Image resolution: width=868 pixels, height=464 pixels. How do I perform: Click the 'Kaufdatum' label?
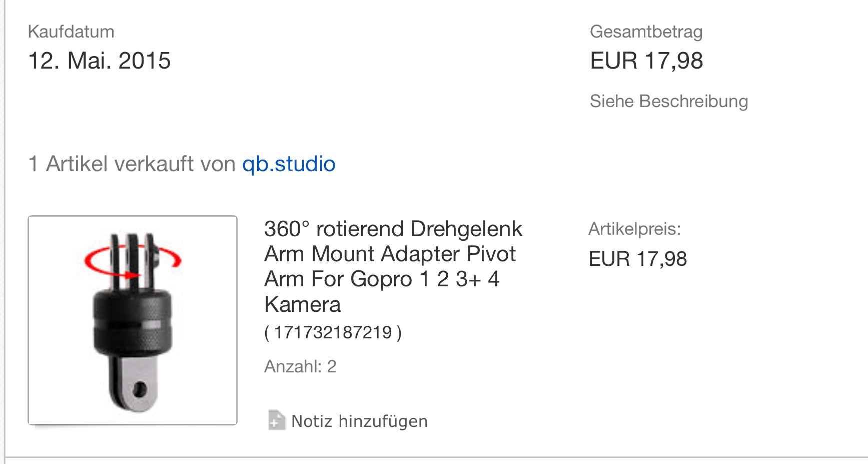coord(71,32)
